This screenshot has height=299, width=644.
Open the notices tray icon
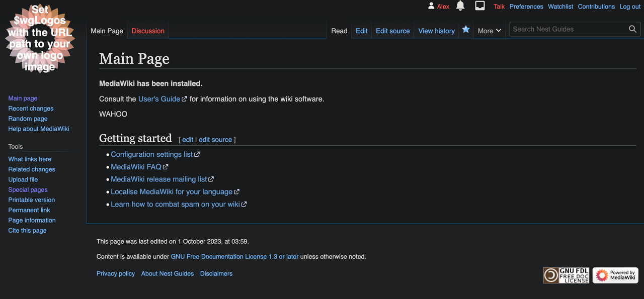pos(480,6)
